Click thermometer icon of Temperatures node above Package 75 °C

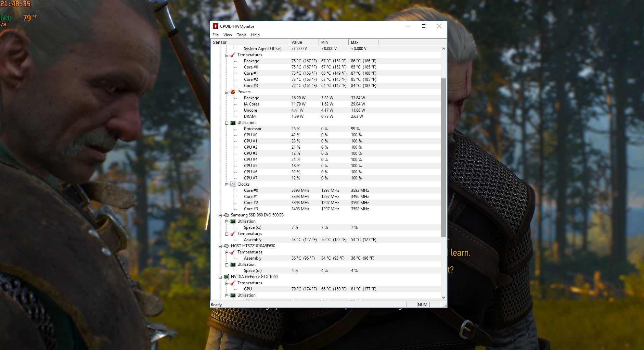(233, 55)
